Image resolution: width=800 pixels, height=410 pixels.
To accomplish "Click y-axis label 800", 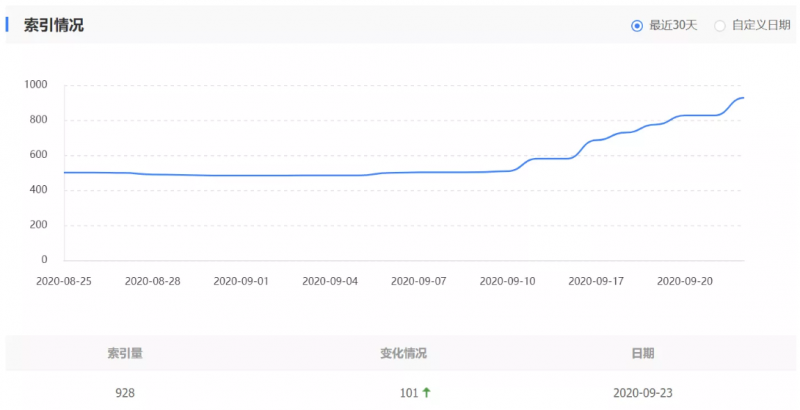I will (x=38, y=120).
